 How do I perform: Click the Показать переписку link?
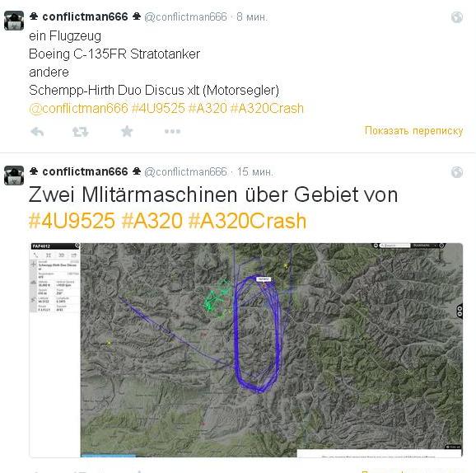click(x=413, y=131)
